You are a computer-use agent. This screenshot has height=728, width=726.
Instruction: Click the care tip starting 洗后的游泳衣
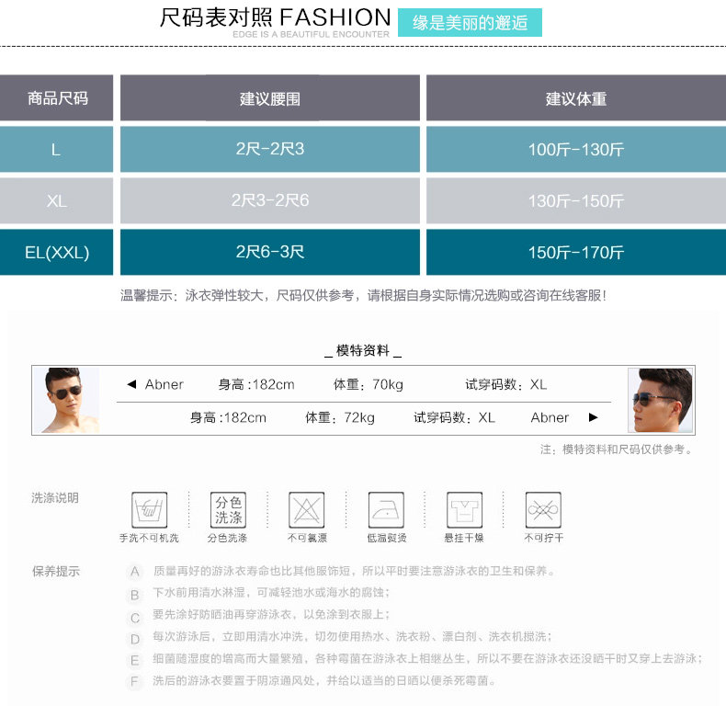pyautogui.click(x=324, y=680)
